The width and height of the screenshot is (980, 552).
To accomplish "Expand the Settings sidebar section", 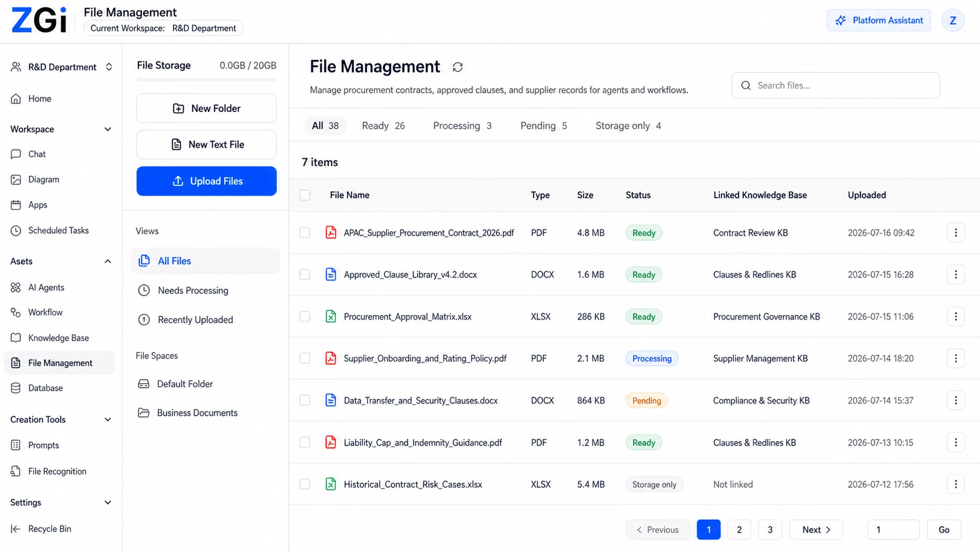I will click(108, 503).
